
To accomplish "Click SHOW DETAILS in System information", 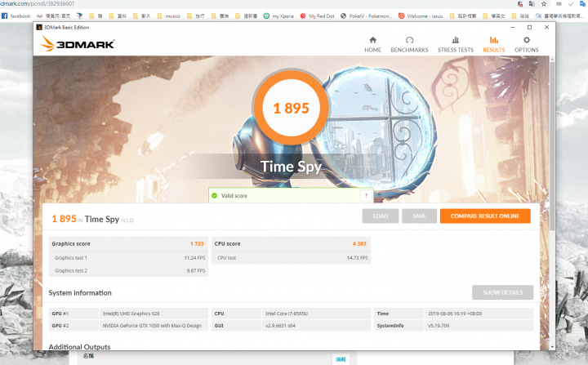I will 502,292.
